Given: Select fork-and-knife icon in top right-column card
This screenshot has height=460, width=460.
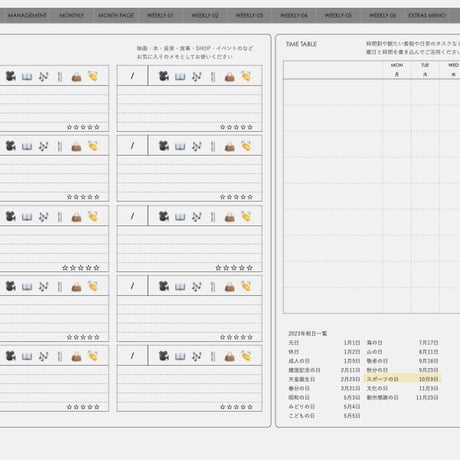Looking at the screenshot, I should click(213, 77).
